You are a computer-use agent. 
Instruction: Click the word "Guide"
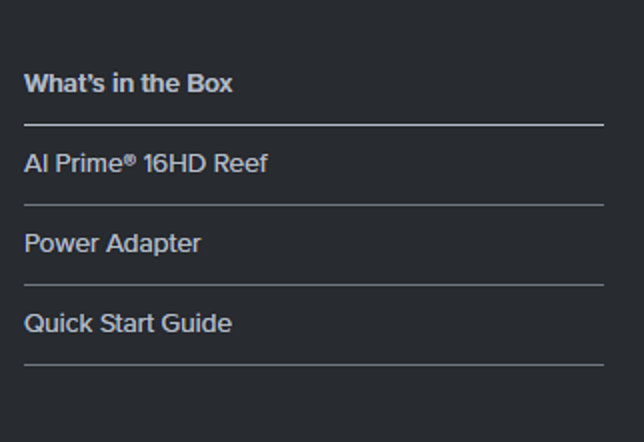pos(197,323)
